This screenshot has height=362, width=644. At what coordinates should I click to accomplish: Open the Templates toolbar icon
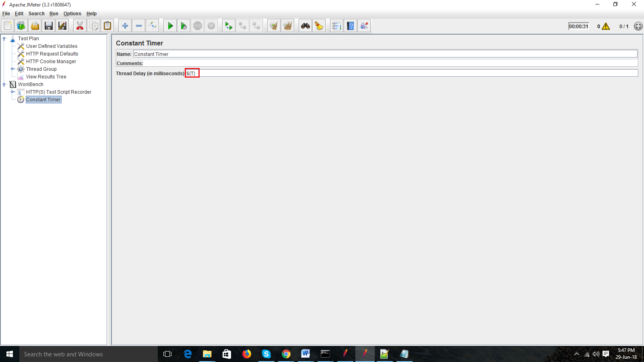(21, 26)
